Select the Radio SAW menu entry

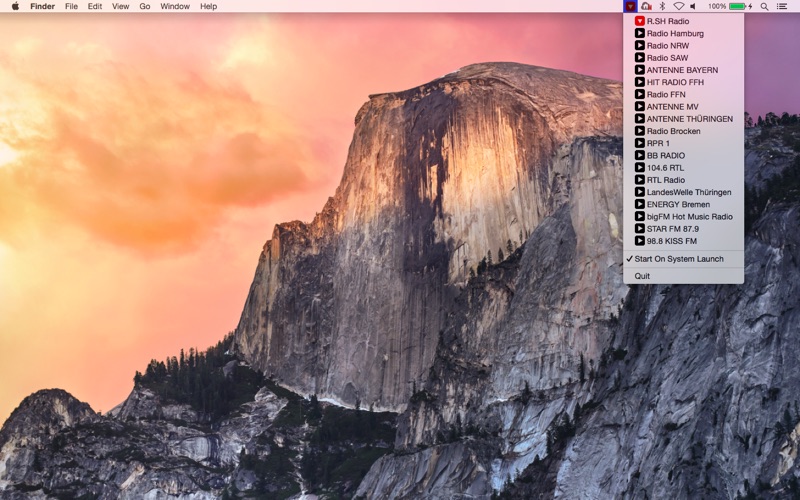tap(667, 58)
